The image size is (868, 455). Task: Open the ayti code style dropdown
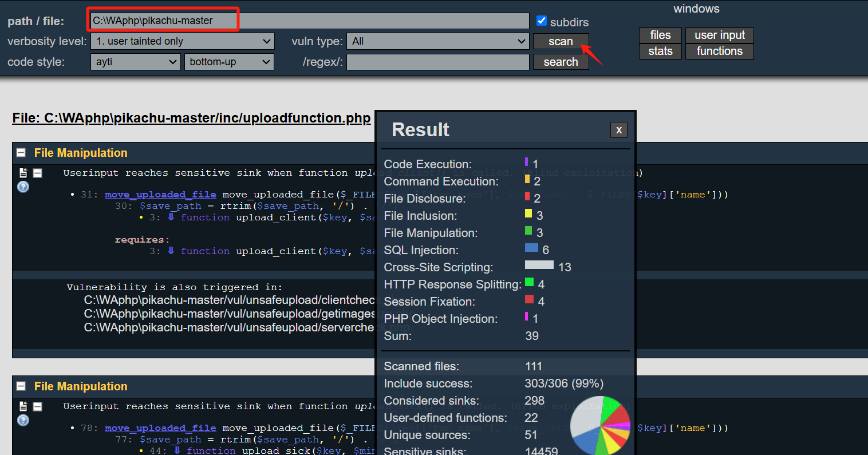(x=136, y=62)
